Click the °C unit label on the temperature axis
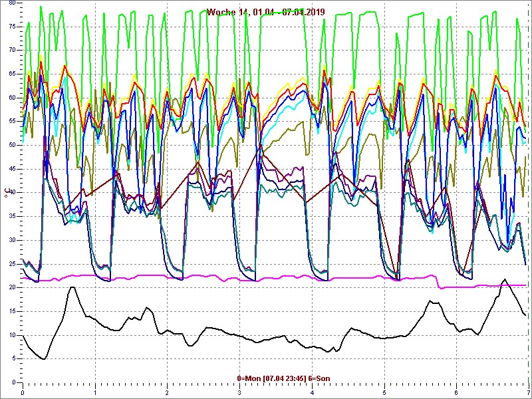 pyautogui.click(x=6, y=193)
